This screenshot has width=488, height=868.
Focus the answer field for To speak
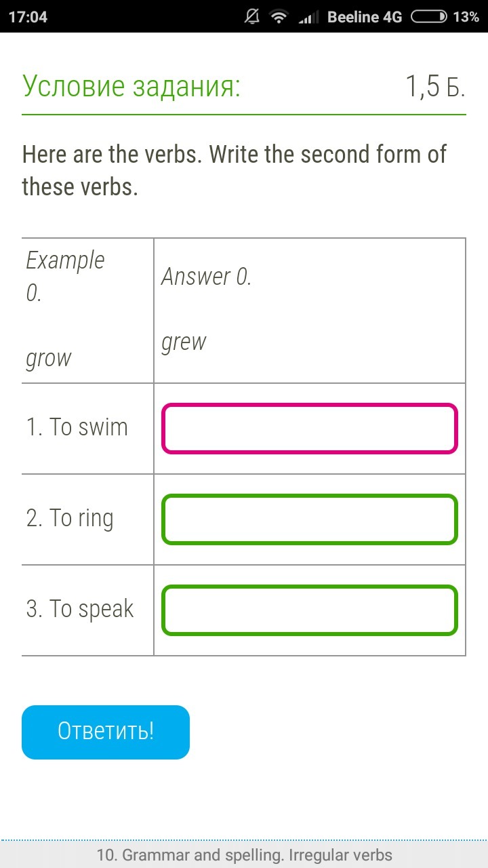310,610
